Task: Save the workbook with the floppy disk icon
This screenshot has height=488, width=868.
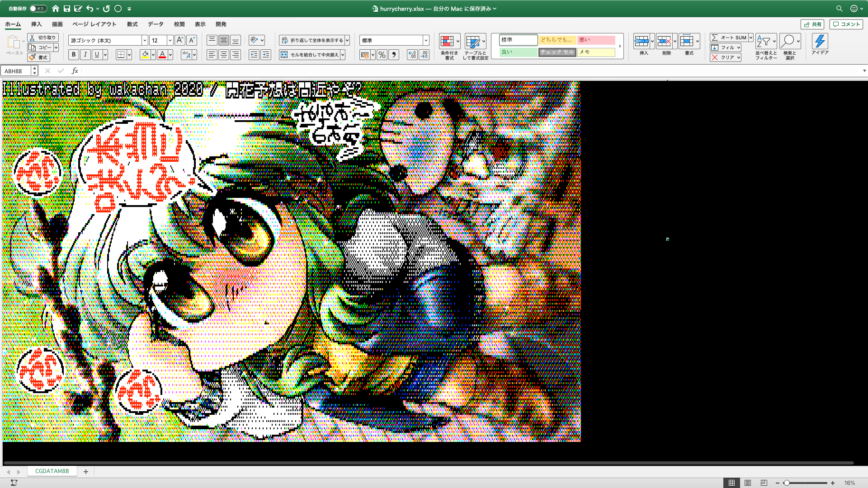Action: 67,9
